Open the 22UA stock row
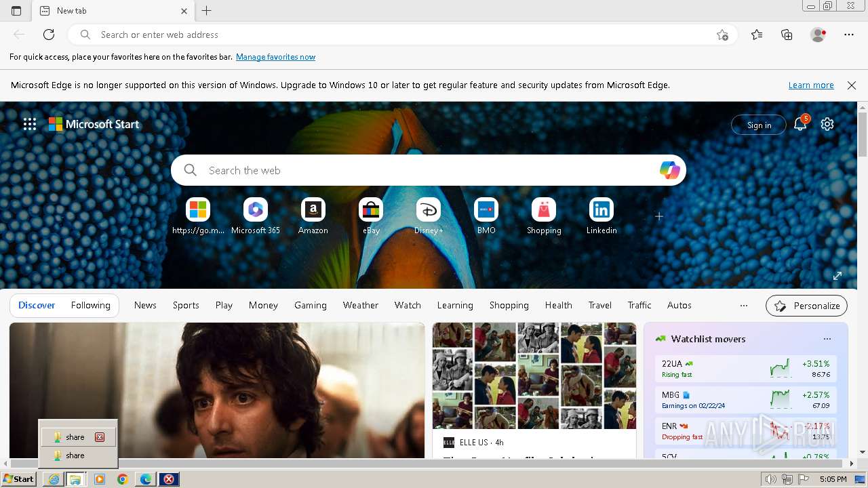Screen dimensions: 868x488 coord(746,369)
